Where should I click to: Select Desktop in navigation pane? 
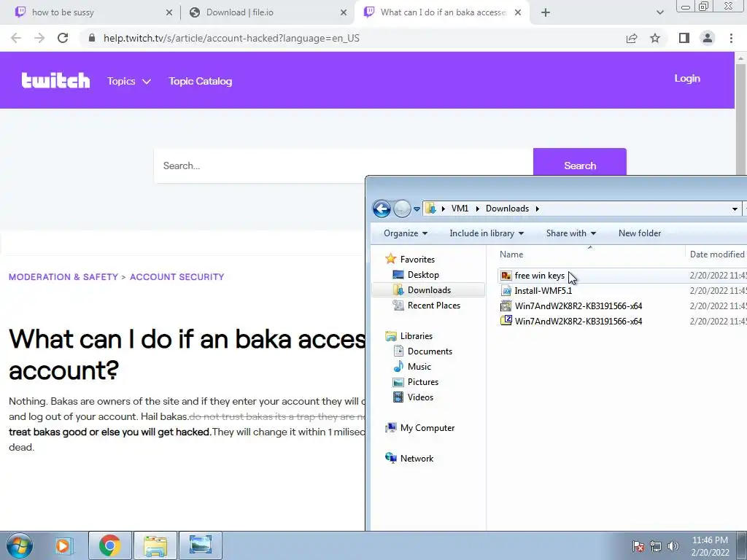423,275
